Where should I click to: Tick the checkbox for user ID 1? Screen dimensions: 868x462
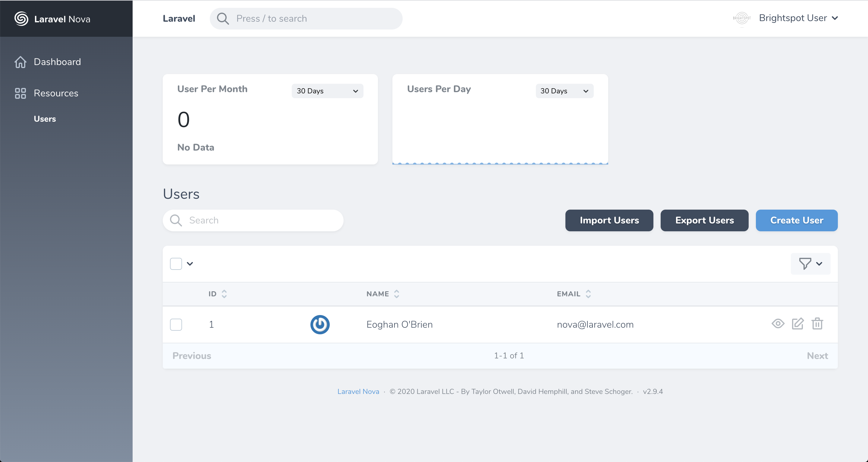176,325
